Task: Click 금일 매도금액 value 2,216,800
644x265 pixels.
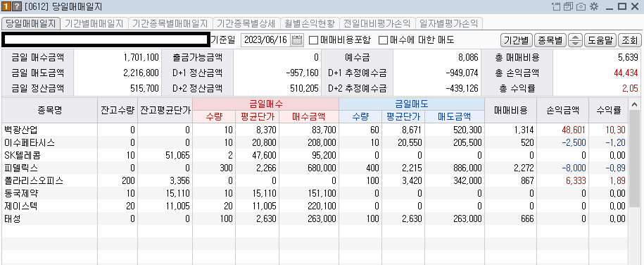Action: click(x=141, y=73)
